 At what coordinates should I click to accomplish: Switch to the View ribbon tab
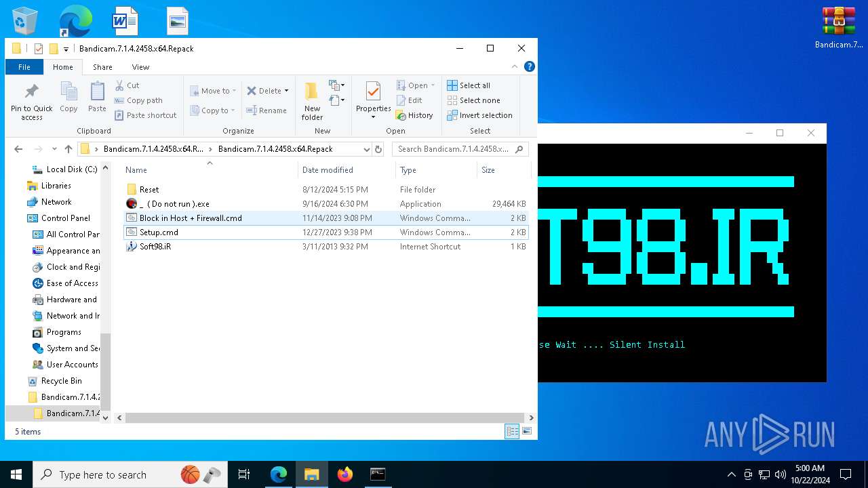[x=140, y=67]
